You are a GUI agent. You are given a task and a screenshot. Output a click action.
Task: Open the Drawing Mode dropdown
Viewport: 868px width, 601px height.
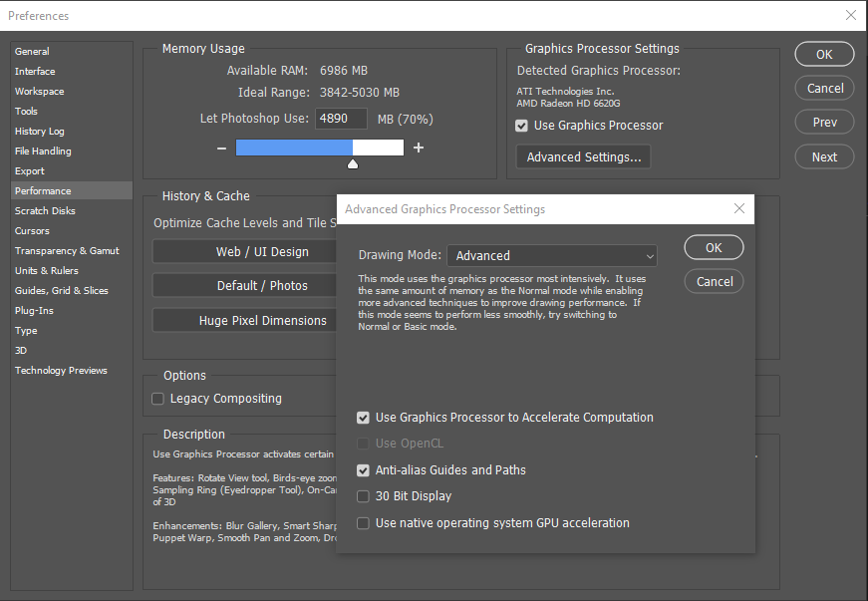click(552, 256)
